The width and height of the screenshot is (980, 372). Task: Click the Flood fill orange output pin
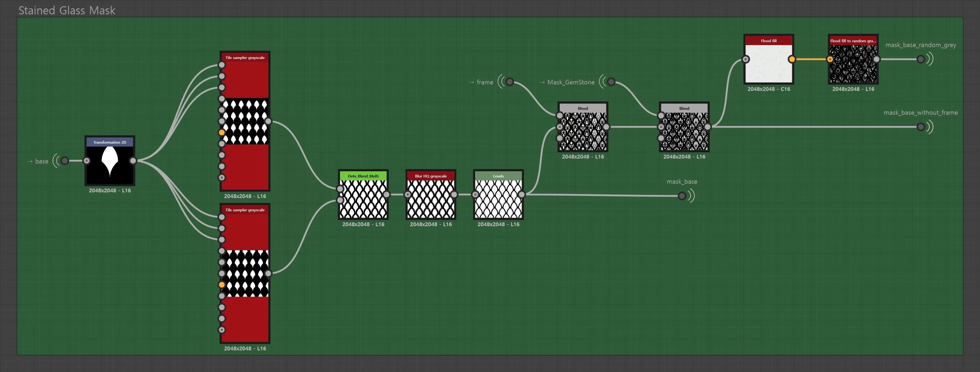tap(792, 59)
